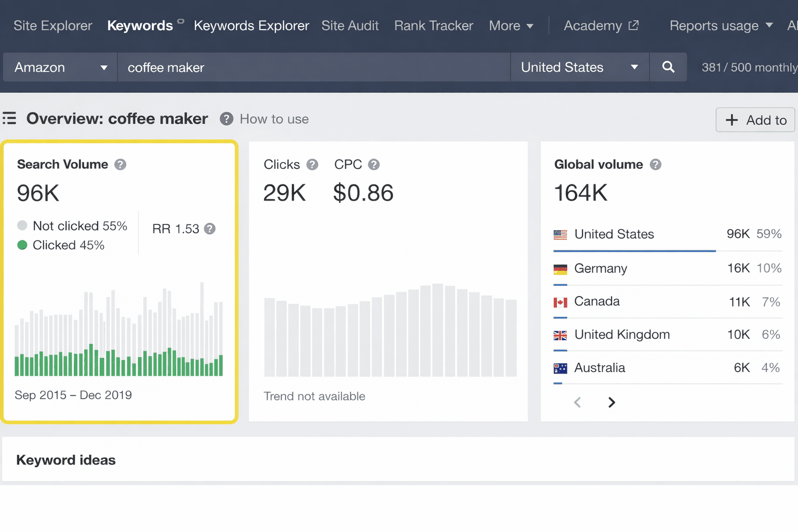Screen dimensions: 798x532
Task: Click the Germany flag icon
Action: [x=560, y=269]
